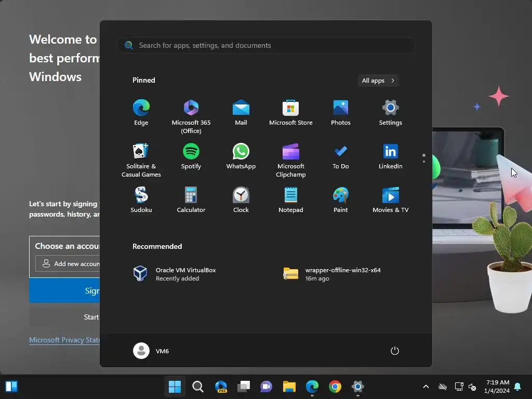This screenshot has width=532, height=399.
Task: Open the Photos app
Action: point(341,113)
